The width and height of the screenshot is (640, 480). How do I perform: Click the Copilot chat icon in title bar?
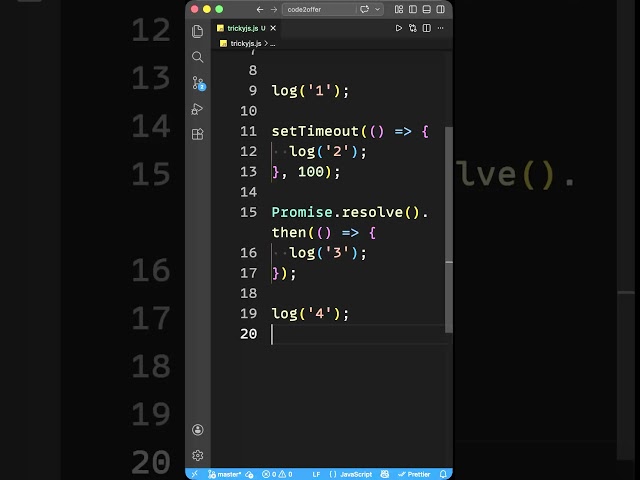[364, 9]
